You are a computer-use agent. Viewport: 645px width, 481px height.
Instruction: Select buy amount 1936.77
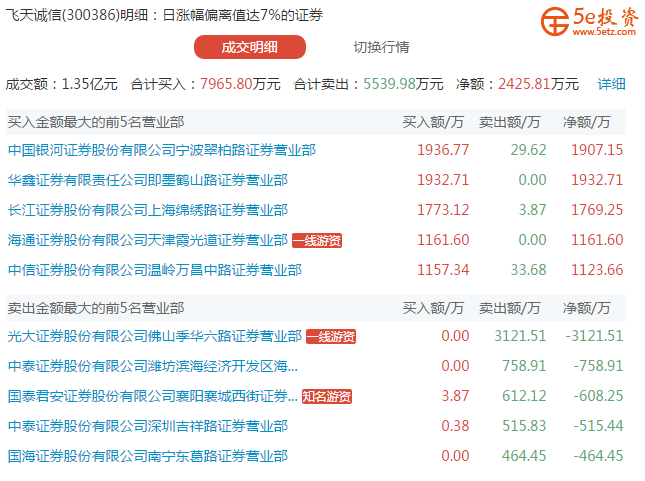coord(443,150)
